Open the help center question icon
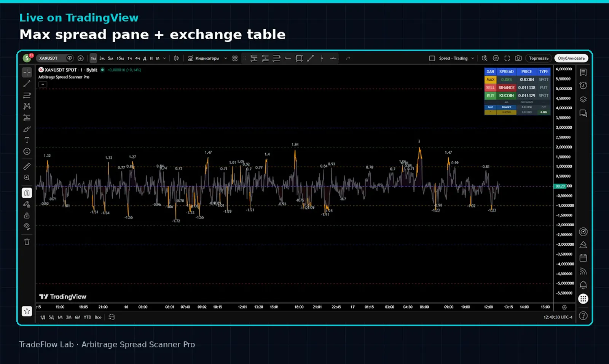This screenshot has width=609, height=364. 583,316
